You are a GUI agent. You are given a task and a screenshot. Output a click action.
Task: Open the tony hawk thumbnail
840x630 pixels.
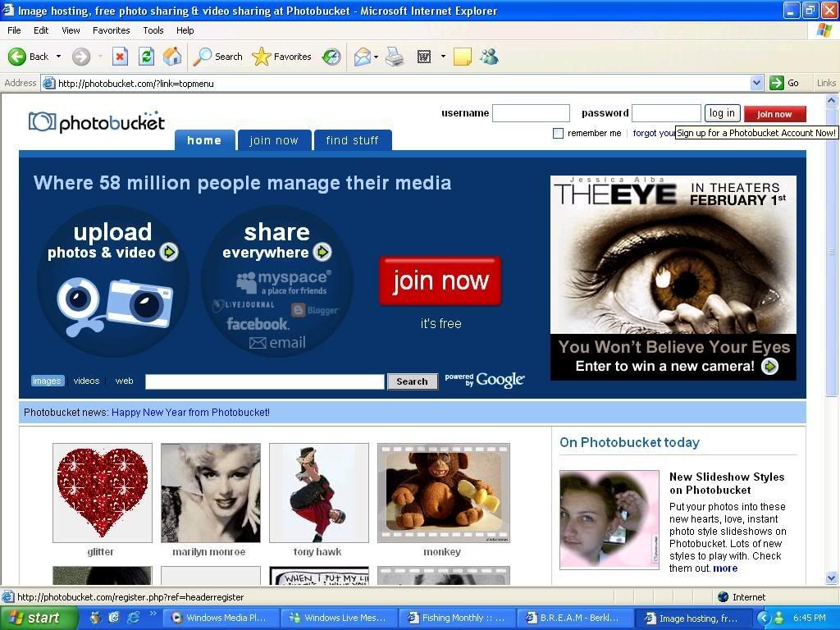click(319, 493)
